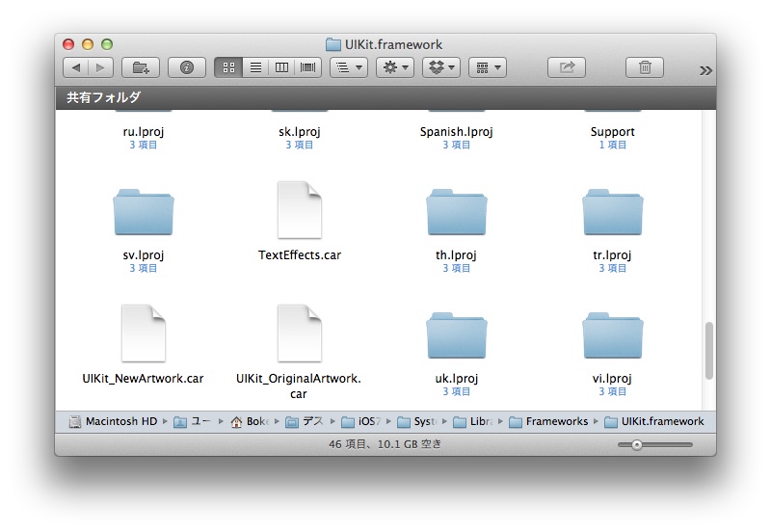Screen dimensions: 771x532
Task: Go to Frameworks in path bar
Action: tap(548, 421)
